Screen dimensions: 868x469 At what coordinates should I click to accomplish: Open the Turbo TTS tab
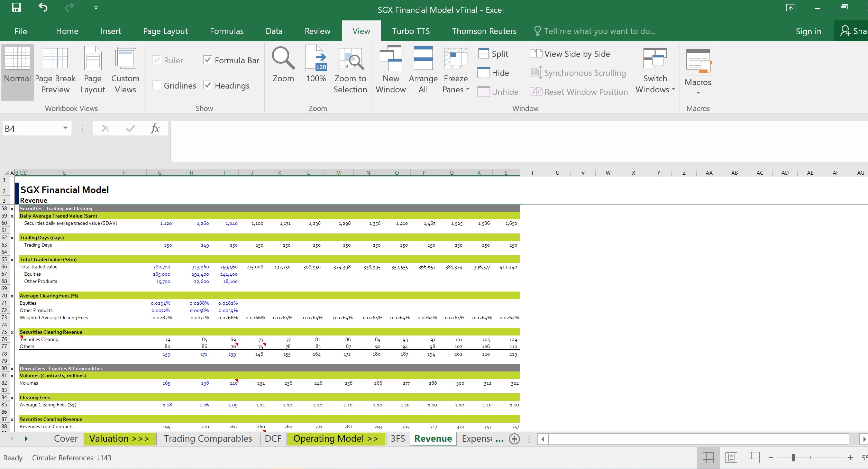411,31
